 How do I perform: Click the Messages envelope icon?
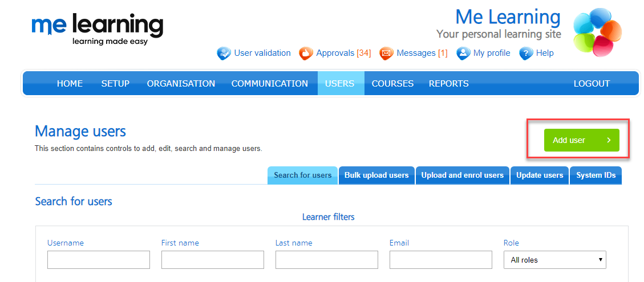(387, 54)
